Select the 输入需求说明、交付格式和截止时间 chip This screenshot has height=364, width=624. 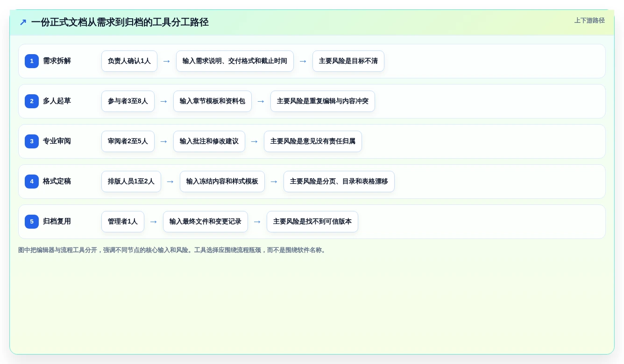point(235,61)
